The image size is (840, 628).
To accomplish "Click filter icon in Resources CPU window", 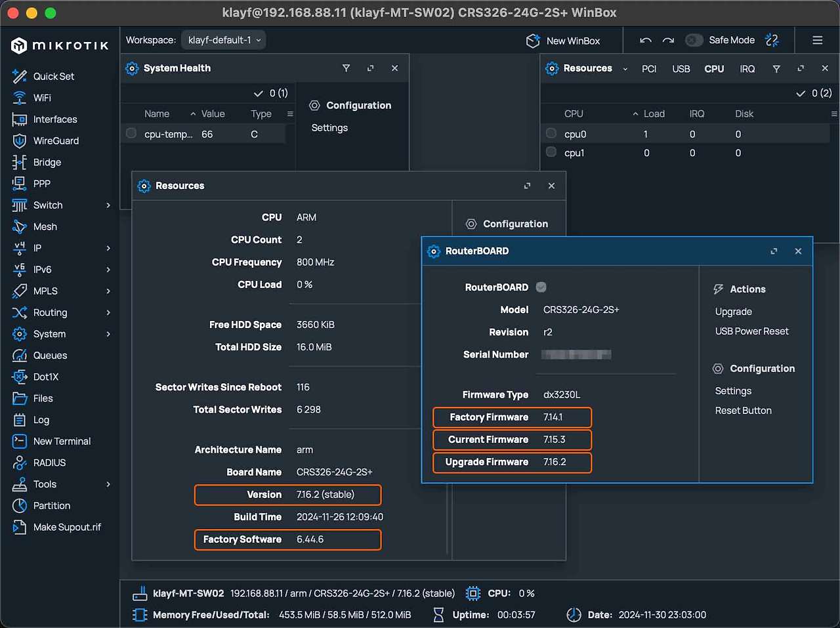I will (776, 69).
